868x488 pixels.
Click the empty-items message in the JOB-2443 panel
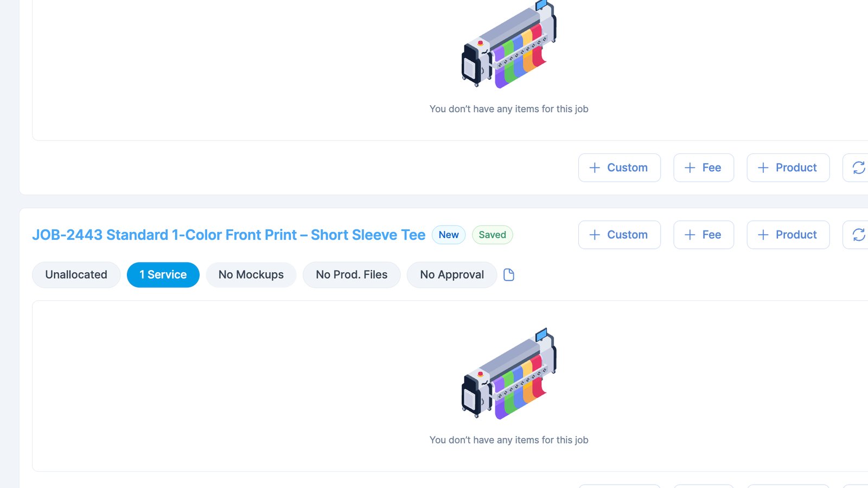point(509,440)
